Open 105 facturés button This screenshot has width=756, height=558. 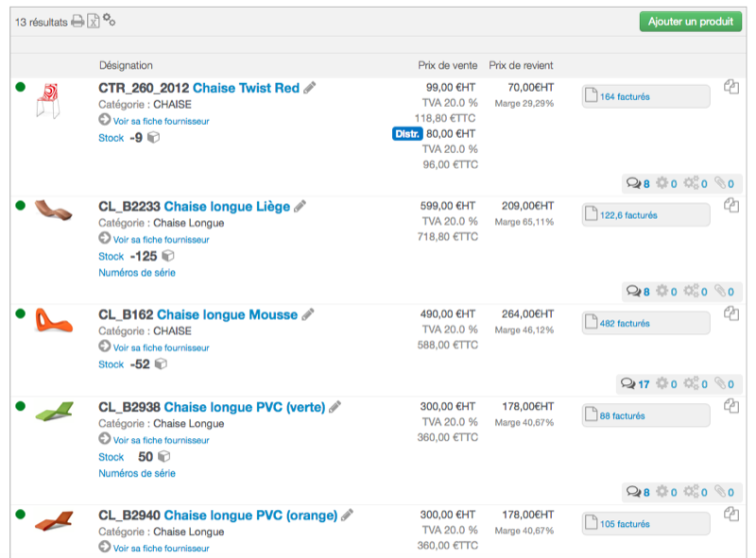pos(645,523)
